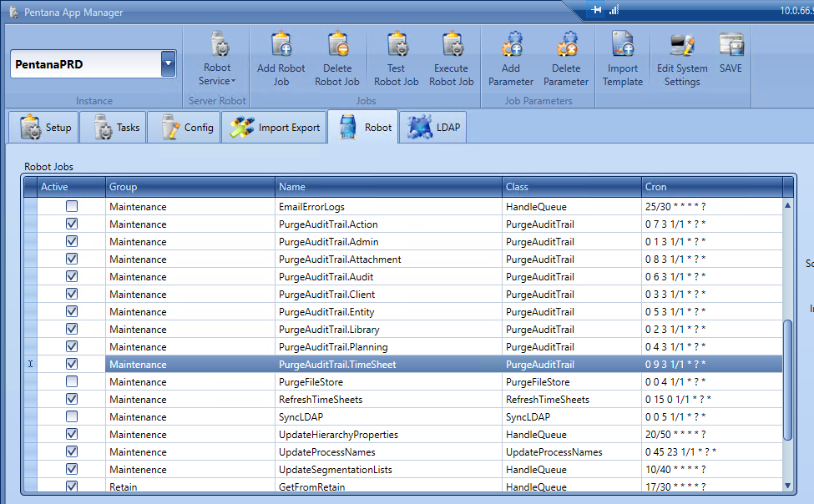Click the Delete Robot Job icon

(337, 44)
